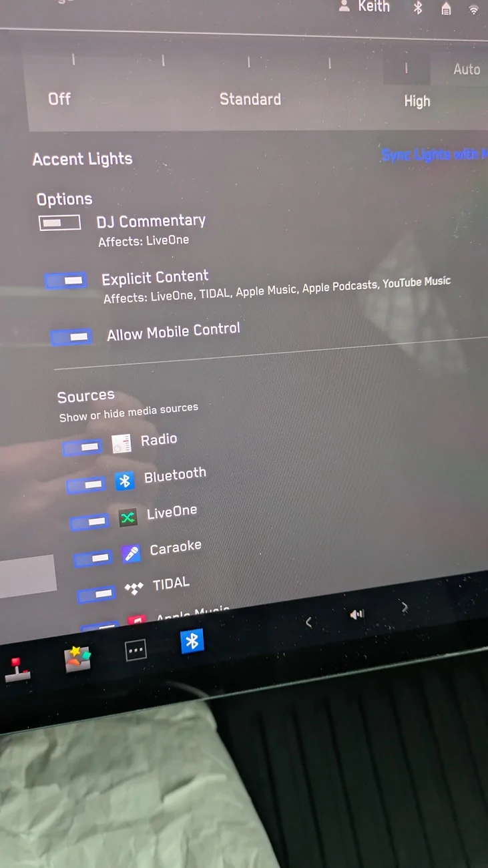Screen dimensions: 488x868
Task: Tap the blue Sync Lights link
Action: [x=434, y=155]
